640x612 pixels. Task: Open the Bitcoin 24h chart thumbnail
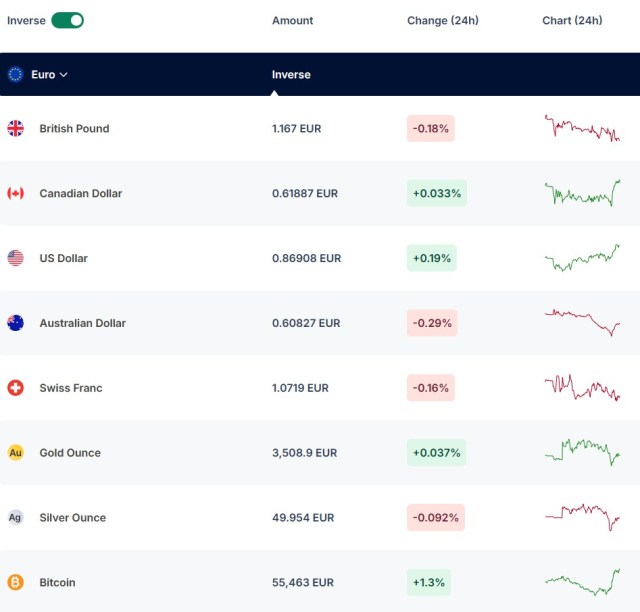582,582
